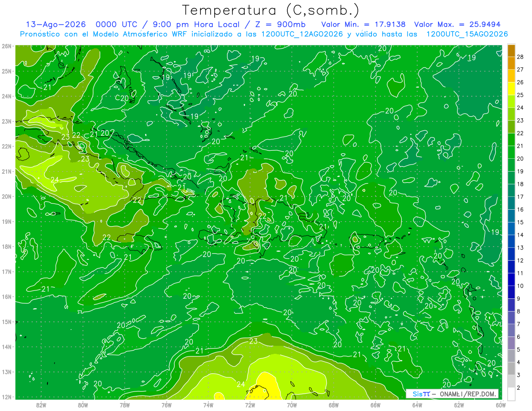Click the "13N" latitude axis label
532x411 pixels.
[x=6, y=372]
